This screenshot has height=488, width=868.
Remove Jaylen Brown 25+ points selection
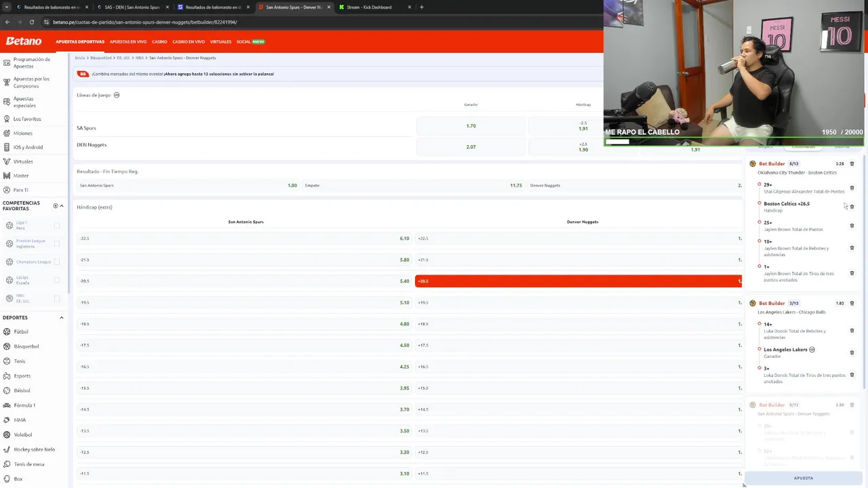pos(852,226)
